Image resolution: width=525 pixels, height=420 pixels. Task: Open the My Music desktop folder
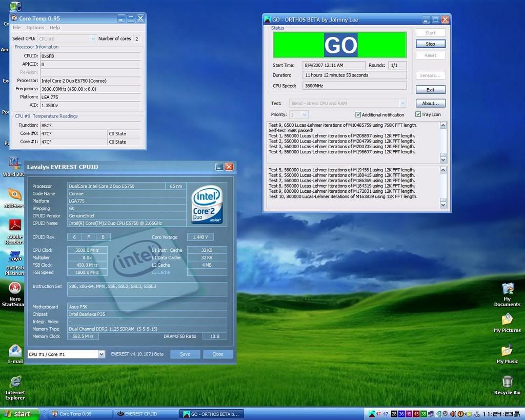pyautogui.click(x=507, y=354)
